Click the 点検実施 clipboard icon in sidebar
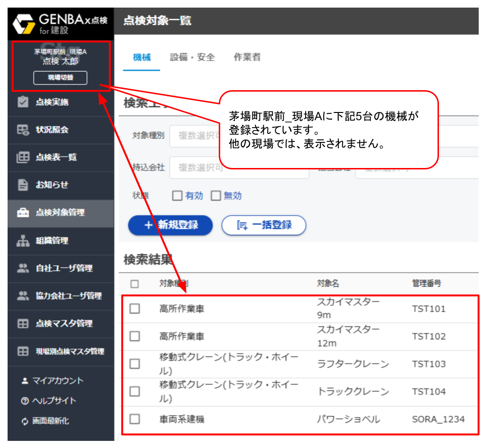The width and height of the screenshot is (494, 448). coord(23,102)
